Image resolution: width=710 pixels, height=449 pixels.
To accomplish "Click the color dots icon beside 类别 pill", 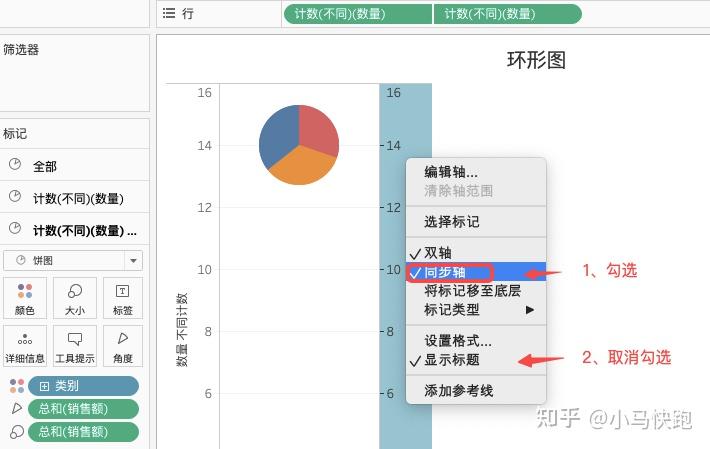I will click(x=17, y=386).
